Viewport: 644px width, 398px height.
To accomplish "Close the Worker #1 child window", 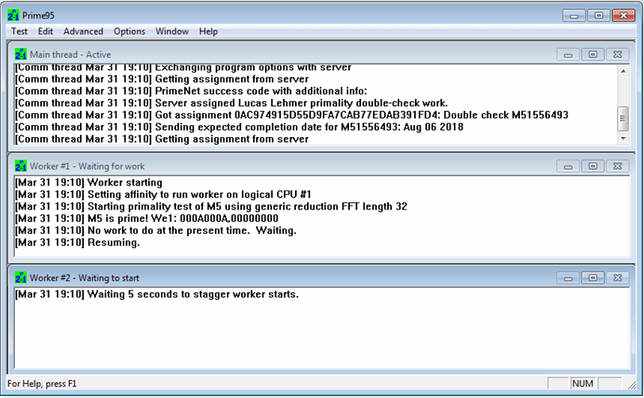I will coord(617,166).
